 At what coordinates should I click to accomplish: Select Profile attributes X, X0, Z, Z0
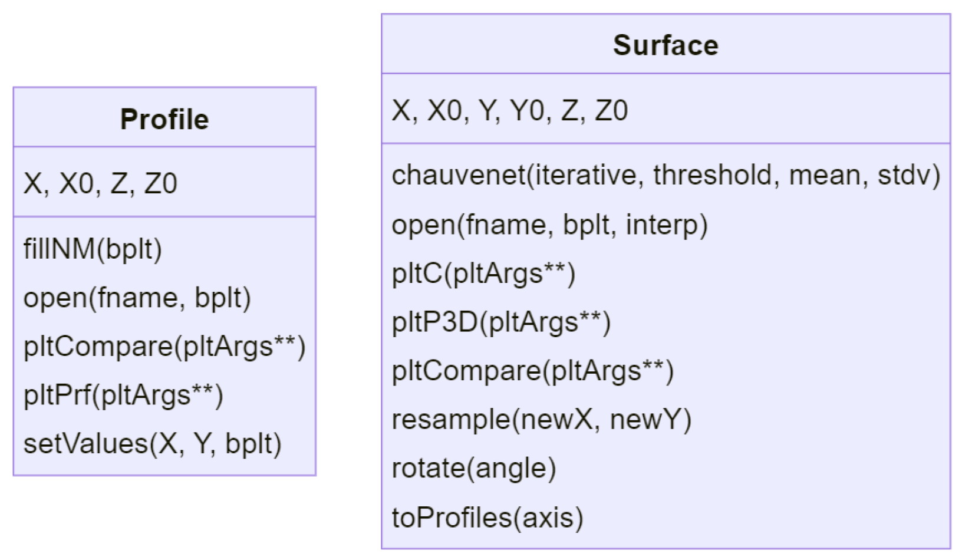(100, 183)
